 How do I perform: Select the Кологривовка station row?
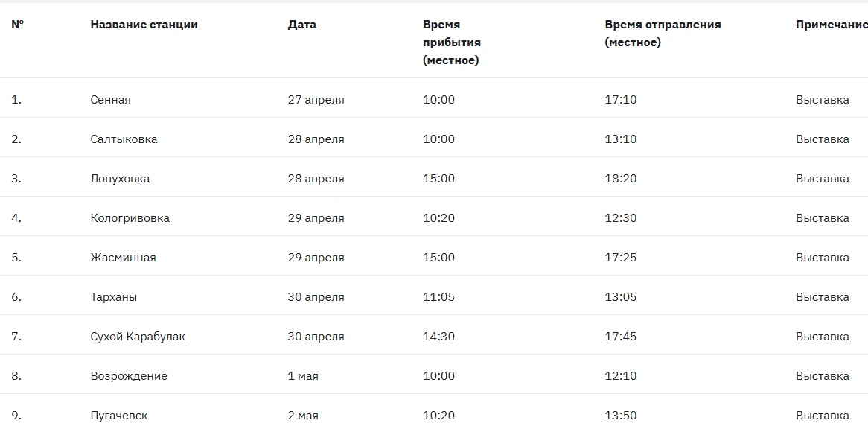130,218
